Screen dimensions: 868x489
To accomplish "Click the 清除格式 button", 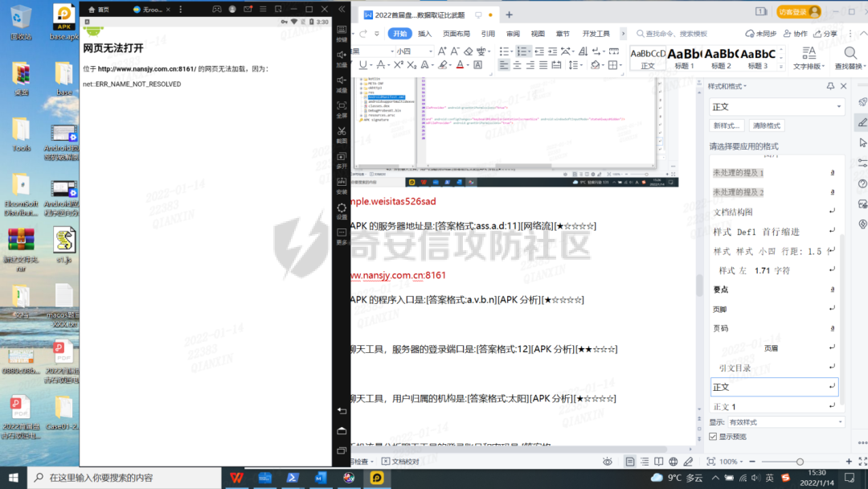I will pos(766,126).
